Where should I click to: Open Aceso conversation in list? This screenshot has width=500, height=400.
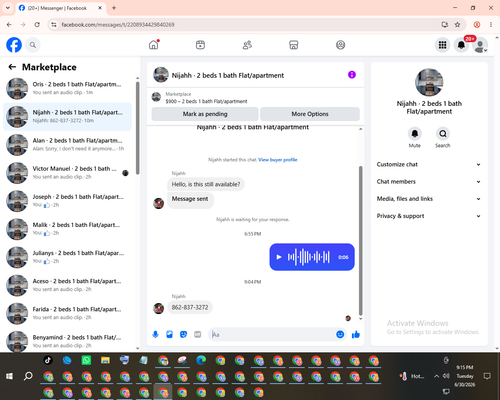coord(67,285)
